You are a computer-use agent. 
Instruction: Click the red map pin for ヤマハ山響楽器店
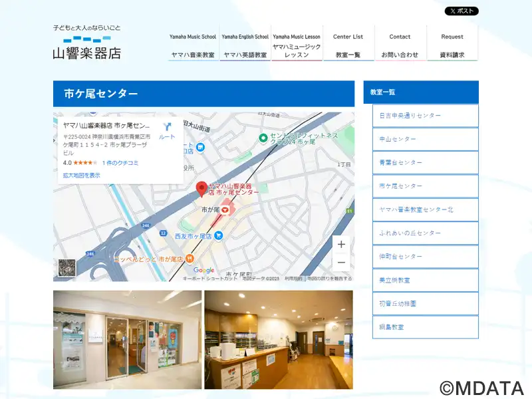tap(202, 189)
